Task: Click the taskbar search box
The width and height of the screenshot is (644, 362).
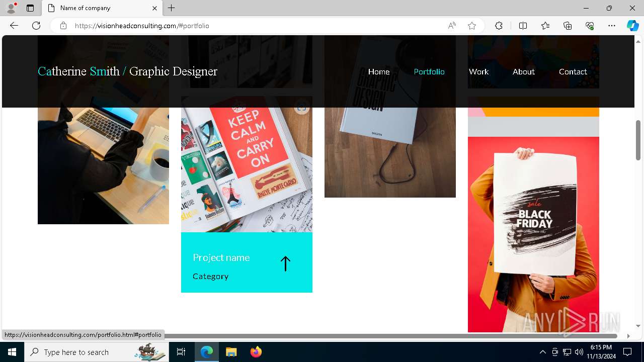Action: 97,352
